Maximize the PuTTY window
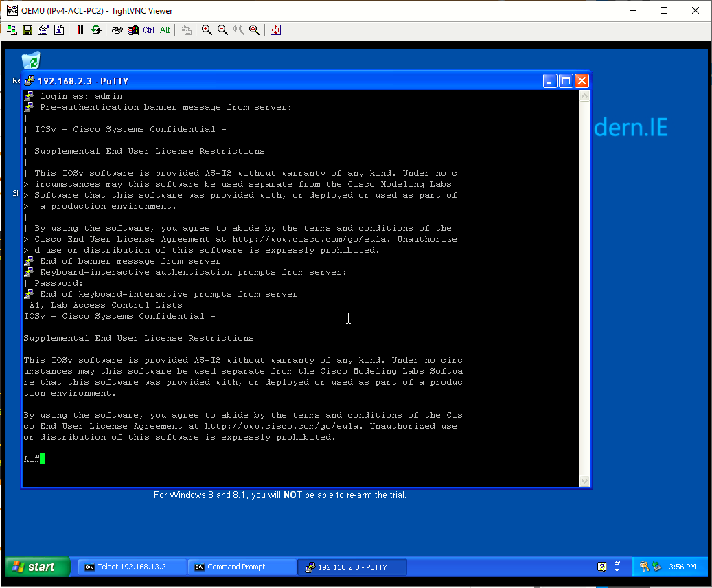This screenshot has width=712, height=588. 566,81
